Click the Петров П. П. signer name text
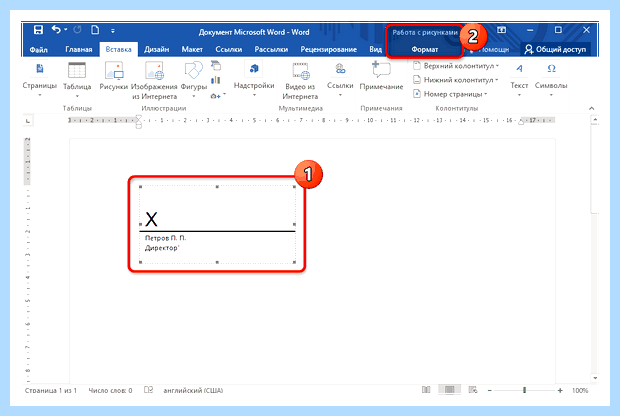The height and width of the screenshot is (416, 620). pyautogui.click(x=165, y=238)
